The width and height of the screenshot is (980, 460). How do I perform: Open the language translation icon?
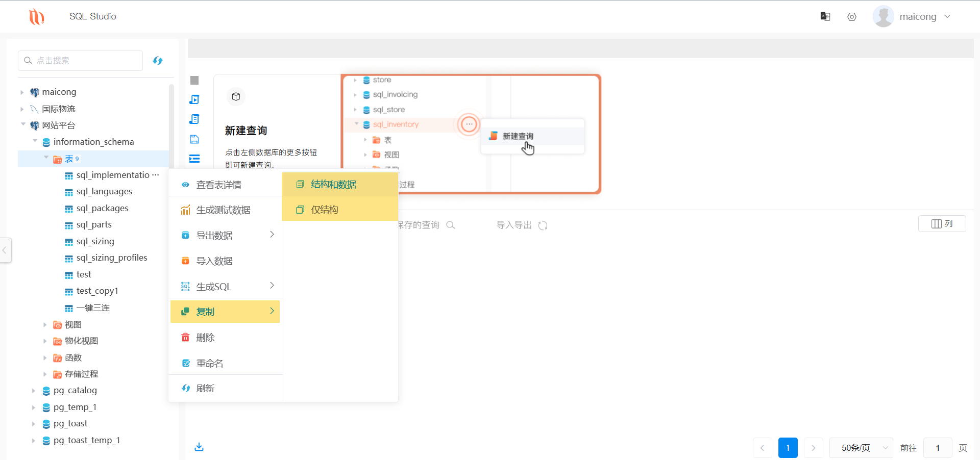(x=825, y=16)
